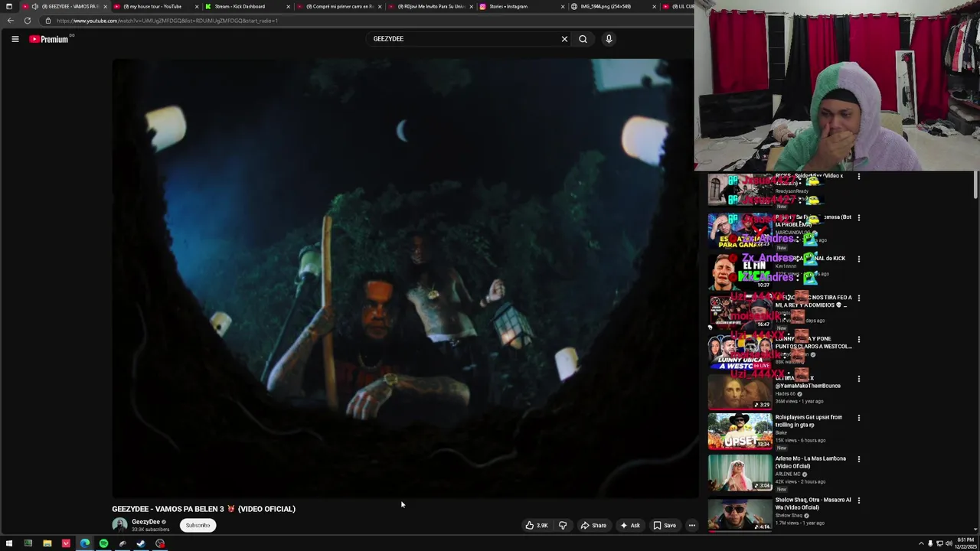This screenshot has height=551, width=980.
Task: Subscribe to the GeezyDee channel
Action: point(198,526)
